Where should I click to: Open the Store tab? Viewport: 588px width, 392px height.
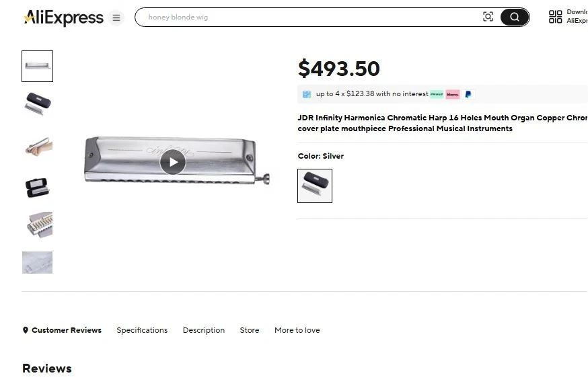tap(249, 330)
